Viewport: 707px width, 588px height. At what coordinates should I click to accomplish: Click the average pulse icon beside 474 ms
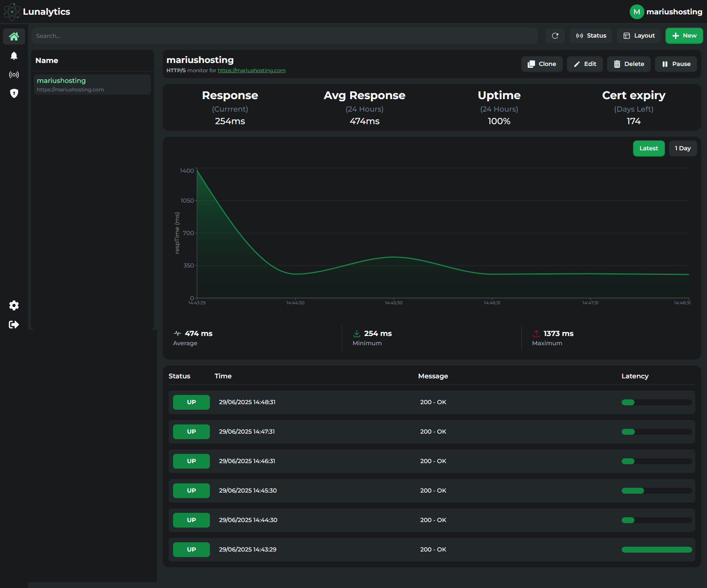click(177, 333)
